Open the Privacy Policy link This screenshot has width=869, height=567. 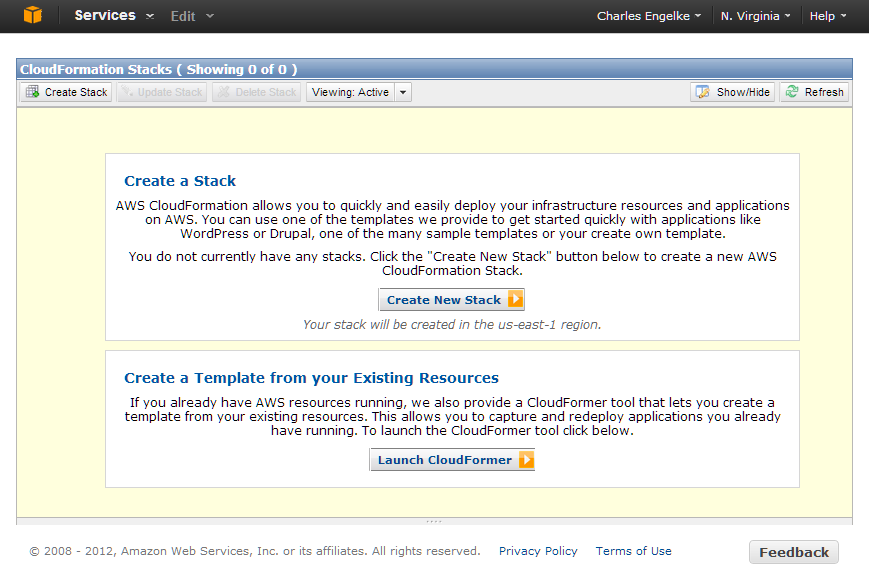[x=538, y=551]
